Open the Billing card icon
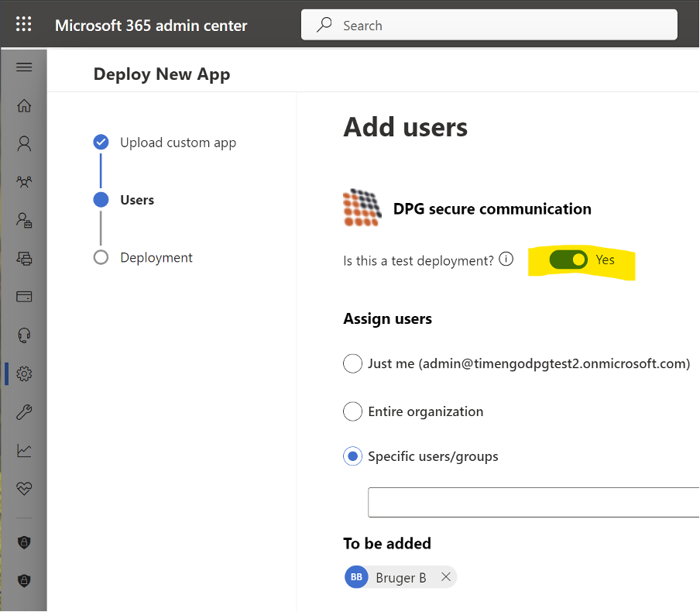 point(24,297)
